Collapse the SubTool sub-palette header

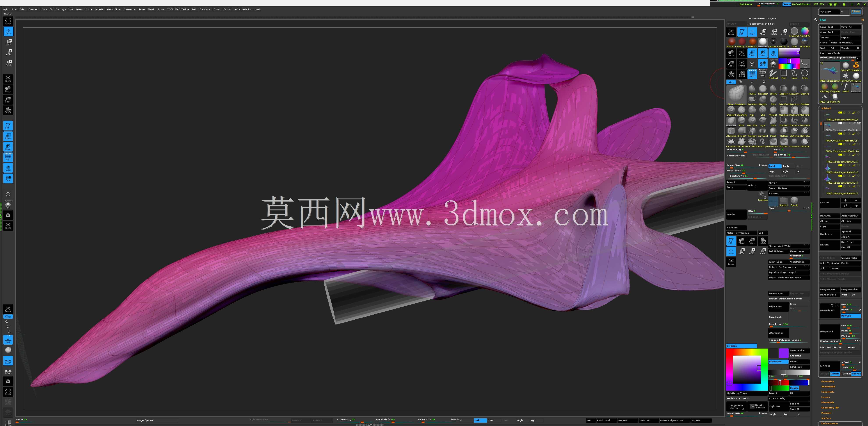pos(826,108)
